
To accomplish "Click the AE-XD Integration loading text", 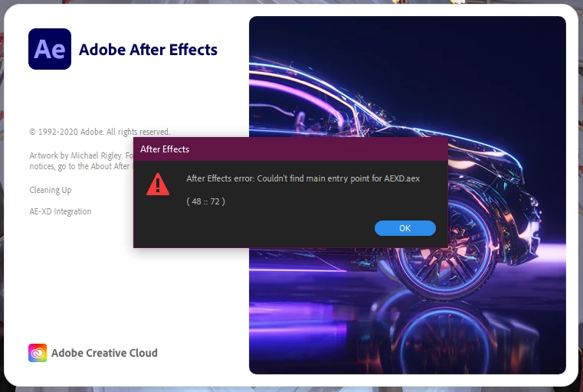I will 61,211.
